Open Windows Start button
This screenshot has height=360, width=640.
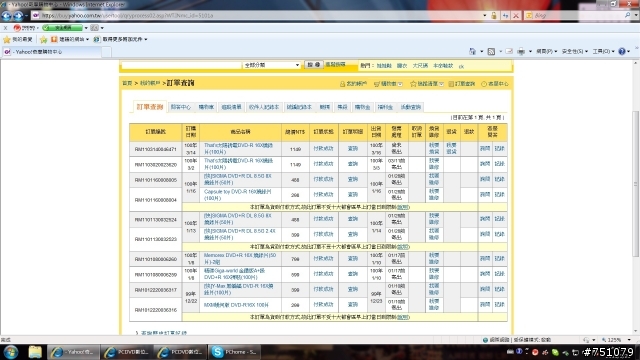click(11, 352)
